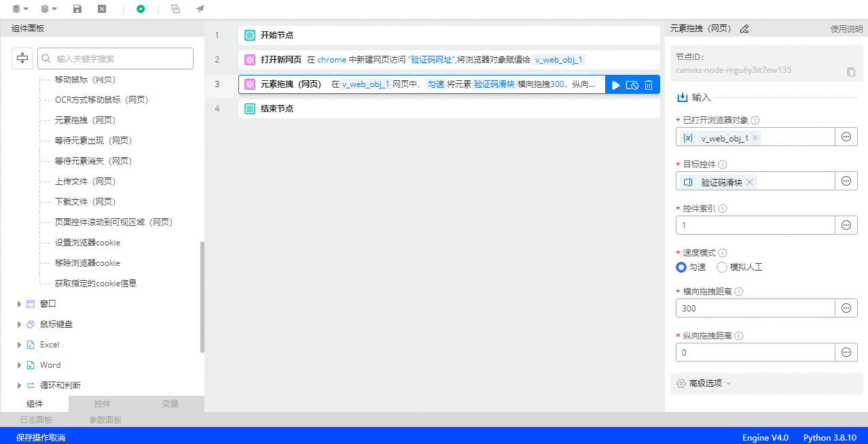Viewport: 868px width, 444px height.
Task: Expand the Excel tree category
Action: 19,345
